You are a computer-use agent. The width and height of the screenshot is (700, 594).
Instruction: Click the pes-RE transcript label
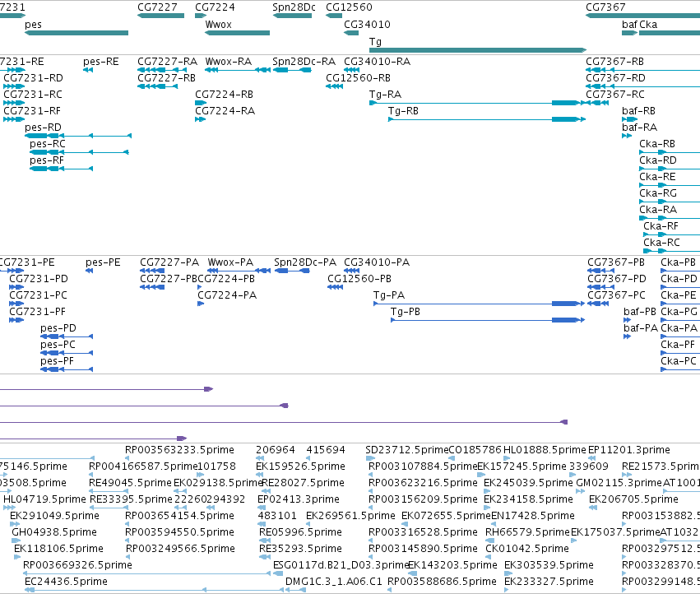point(101,62)
